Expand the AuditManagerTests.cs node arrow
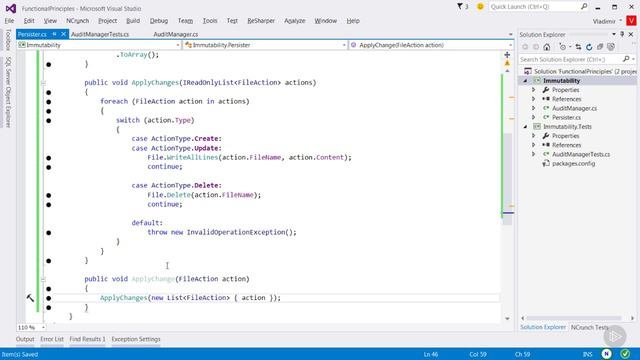The image size is (640, 360). [533, 154]
